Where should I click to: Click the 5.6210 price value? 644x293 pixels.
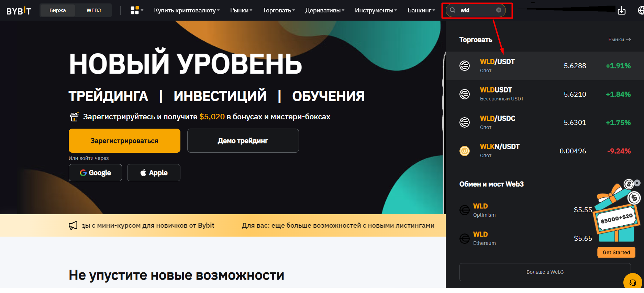point(575,94)
